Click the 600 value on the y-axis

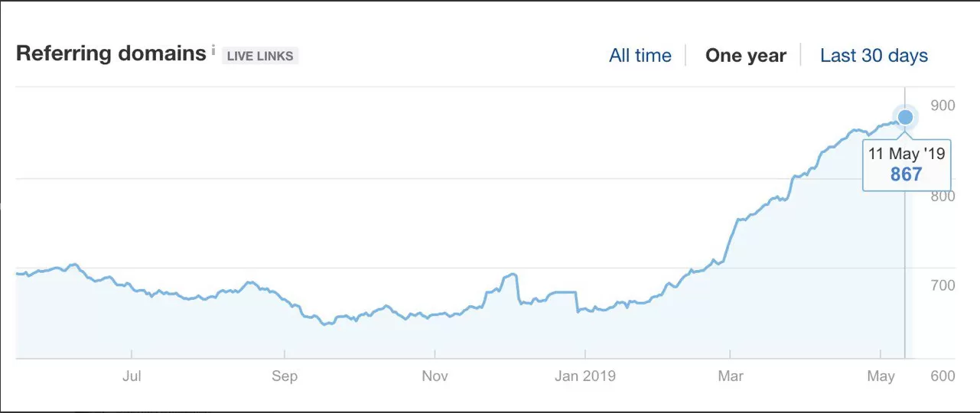click(x=943, y=376)
